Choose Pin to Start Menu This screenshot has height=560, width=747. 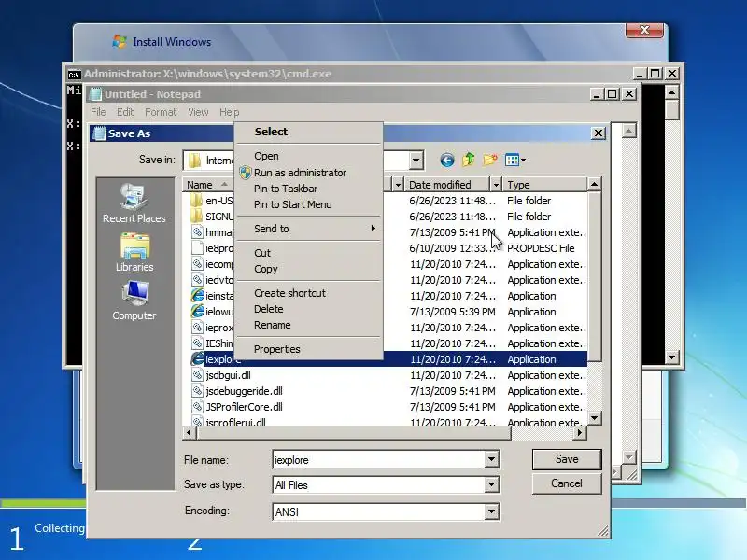(310, 204)
